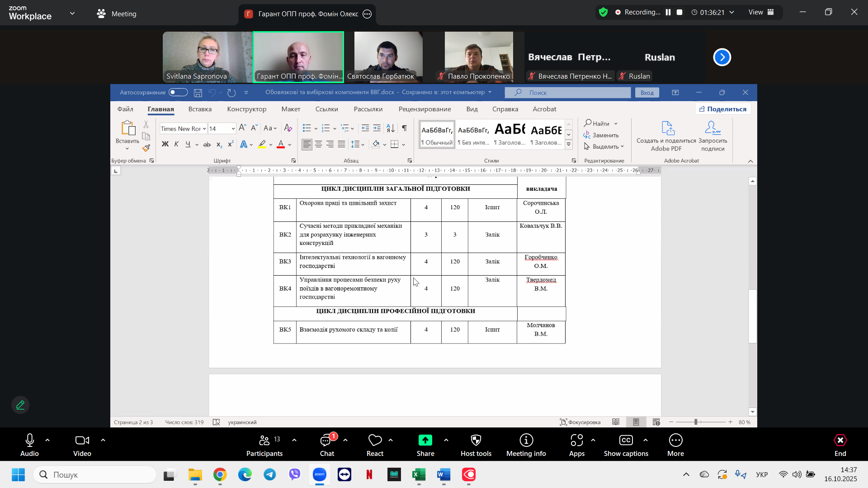
Task: Toggle the Автосохранение switch
Action: pos(178,92)
